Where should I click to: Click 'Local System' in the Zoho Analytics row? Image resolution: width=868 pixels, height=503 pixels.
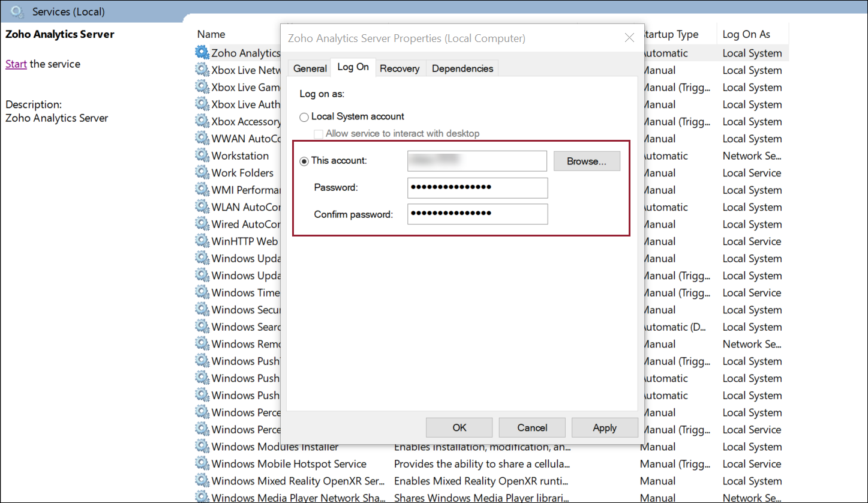click(x=752, y=53)
